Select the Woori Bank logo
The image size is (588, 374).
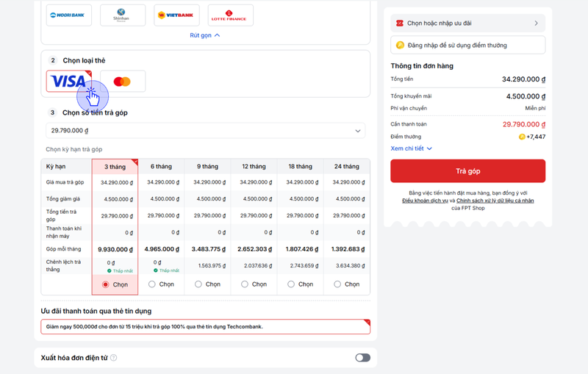[x=68, y=15]
